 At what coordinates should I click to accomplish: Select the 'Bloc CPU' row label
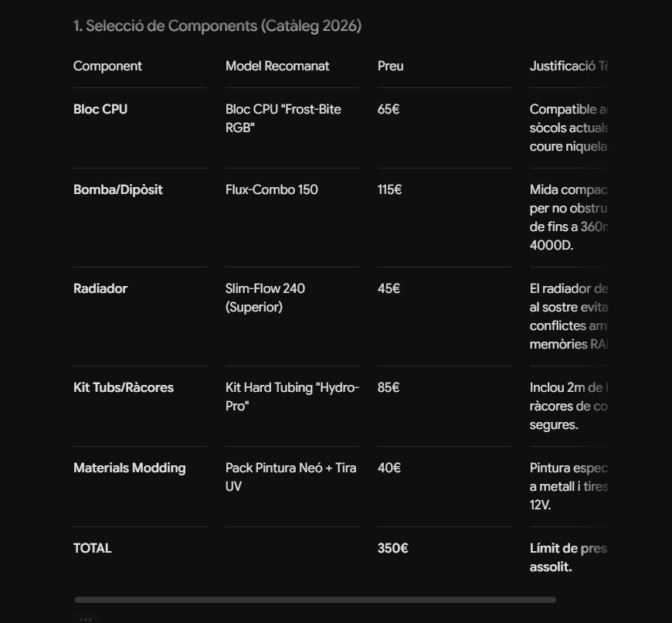click(x=100, y=109)
